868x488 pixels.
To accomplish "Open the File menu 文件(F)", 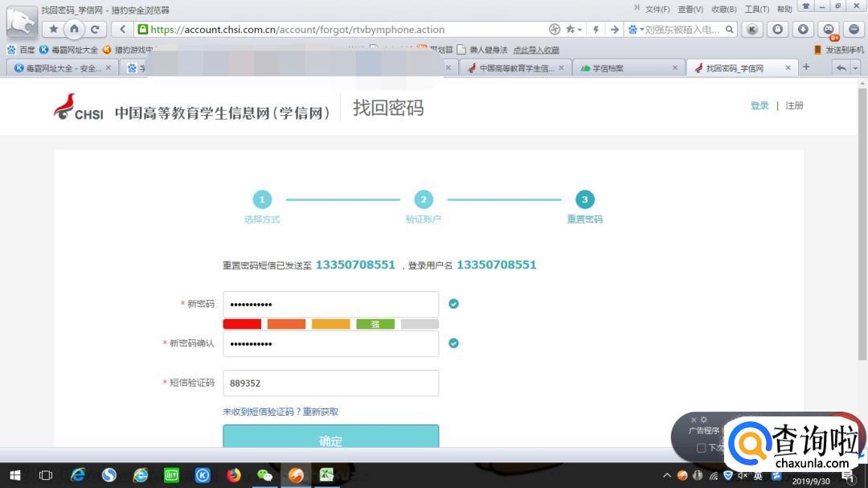I will point(657,10).
